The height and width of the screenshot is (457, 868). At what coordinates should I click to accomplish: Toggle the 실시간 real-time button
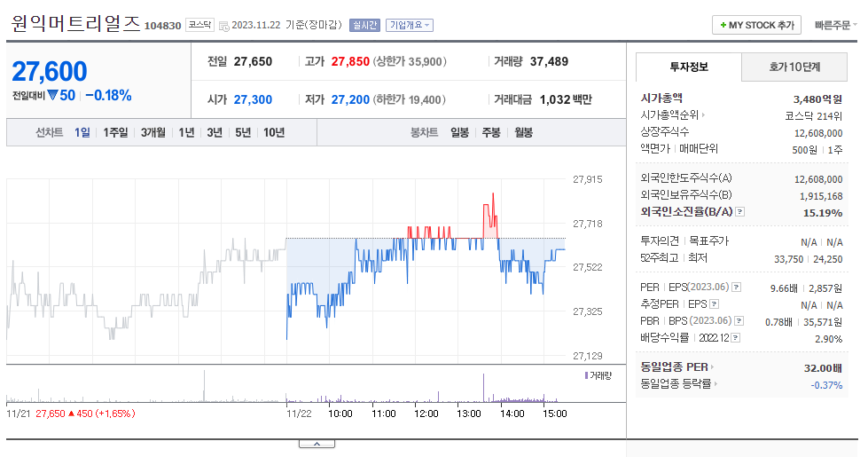pyautogui.click(x=364, y=25)
